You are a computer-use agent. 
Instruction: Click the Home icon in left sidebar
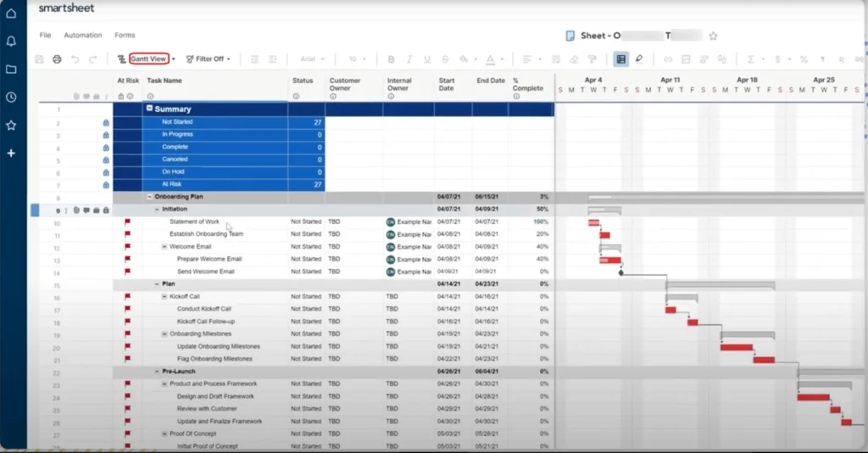click(11, 14)
